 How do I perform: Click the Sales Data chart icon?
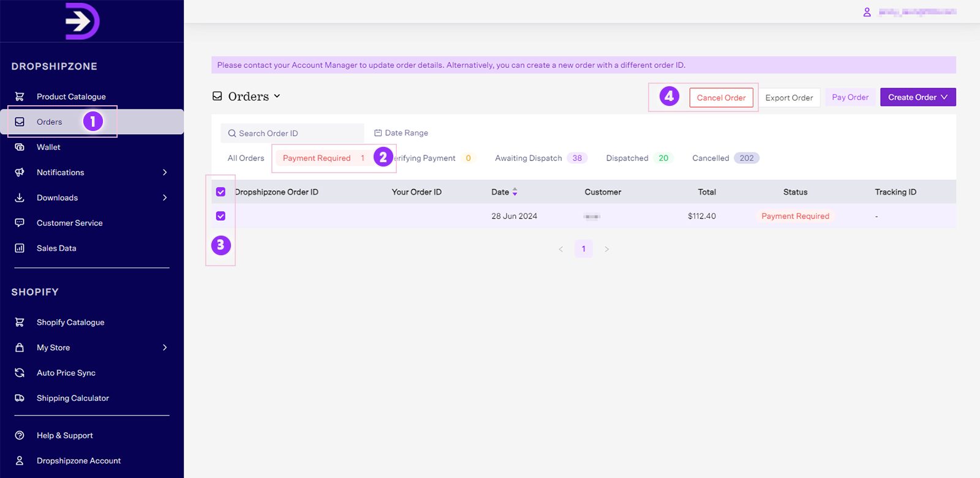coord(20,248)
